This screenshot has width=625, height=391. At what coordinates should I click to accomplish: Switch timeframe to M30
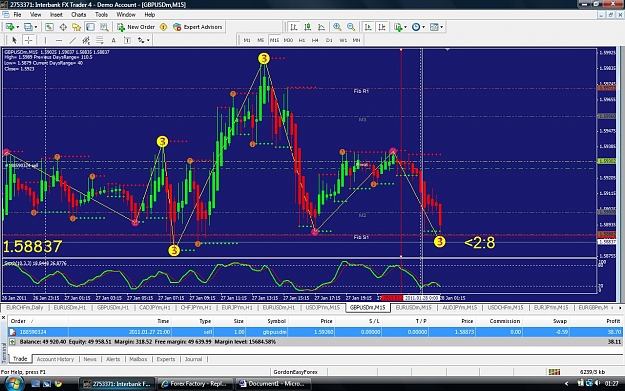coord(288,40)
